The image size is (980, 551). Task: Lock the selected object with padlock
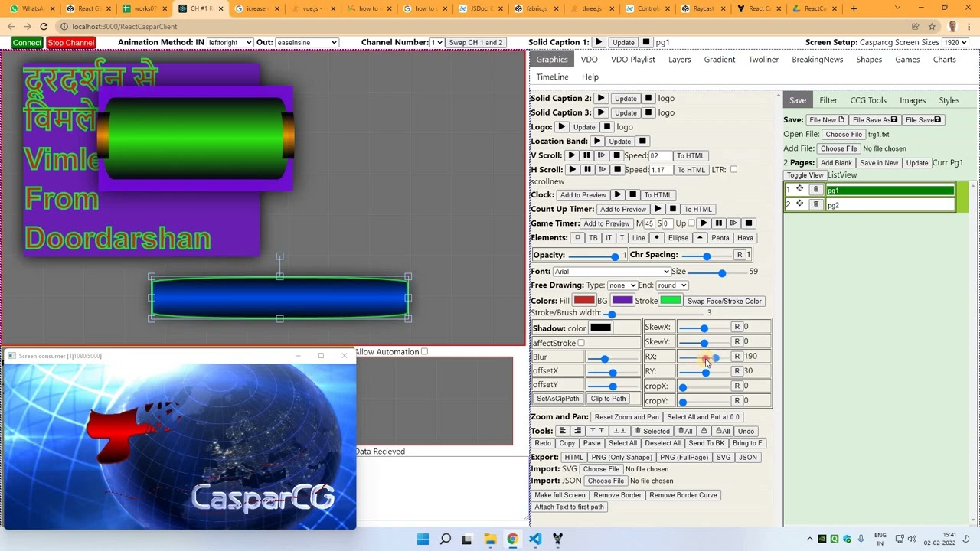click(704, 431)
